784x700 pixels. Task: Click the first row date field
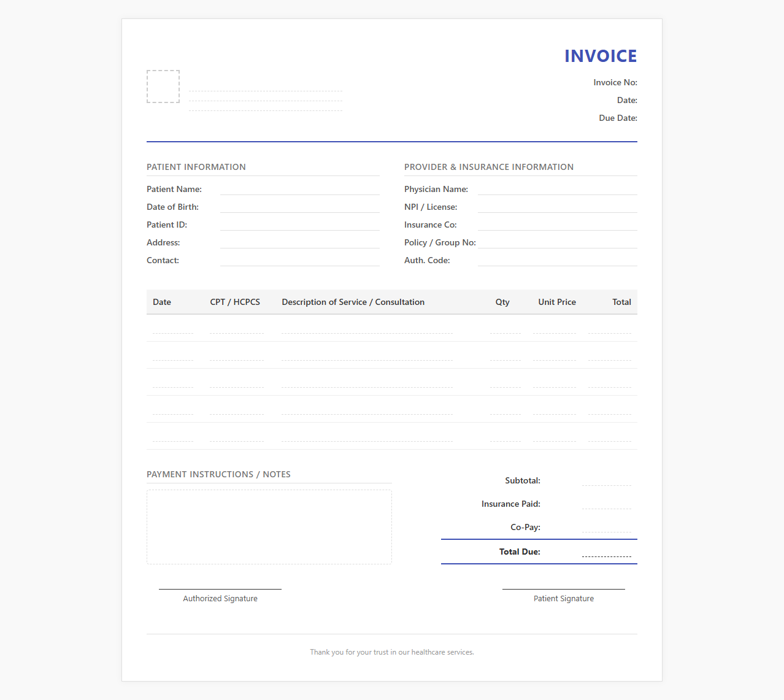(173, 328)
